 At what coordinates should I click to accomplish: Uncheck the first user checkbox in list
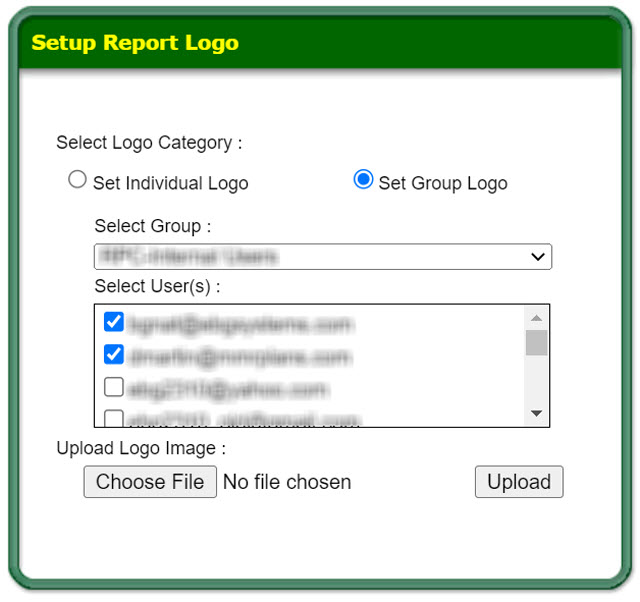point(113,322)
